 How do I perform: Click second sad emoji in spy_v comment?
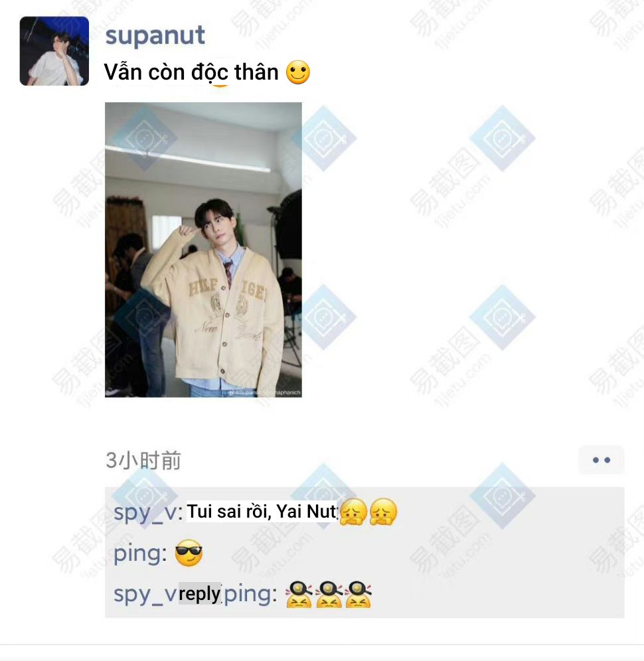pos(383,512)
